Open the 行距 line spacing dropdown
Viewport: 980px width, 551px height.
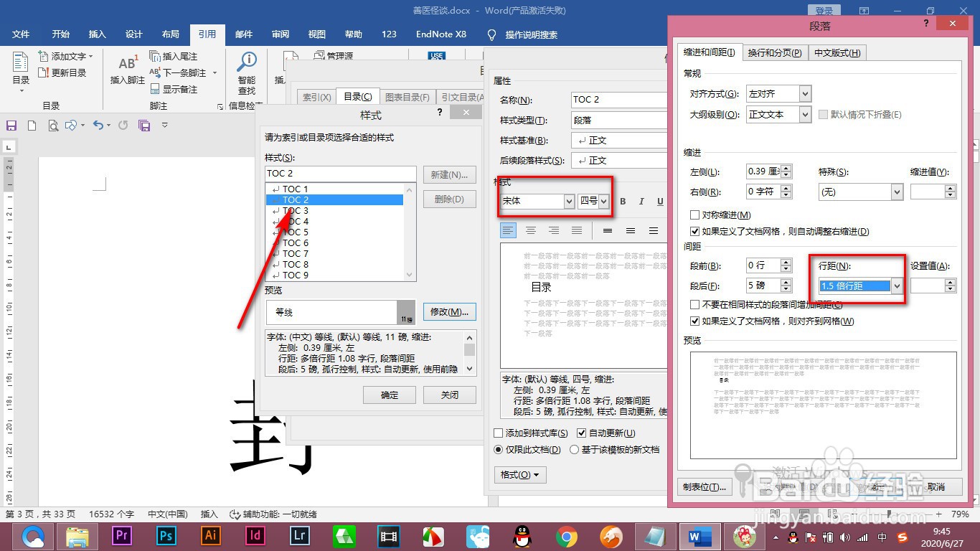tap(897, 286)
